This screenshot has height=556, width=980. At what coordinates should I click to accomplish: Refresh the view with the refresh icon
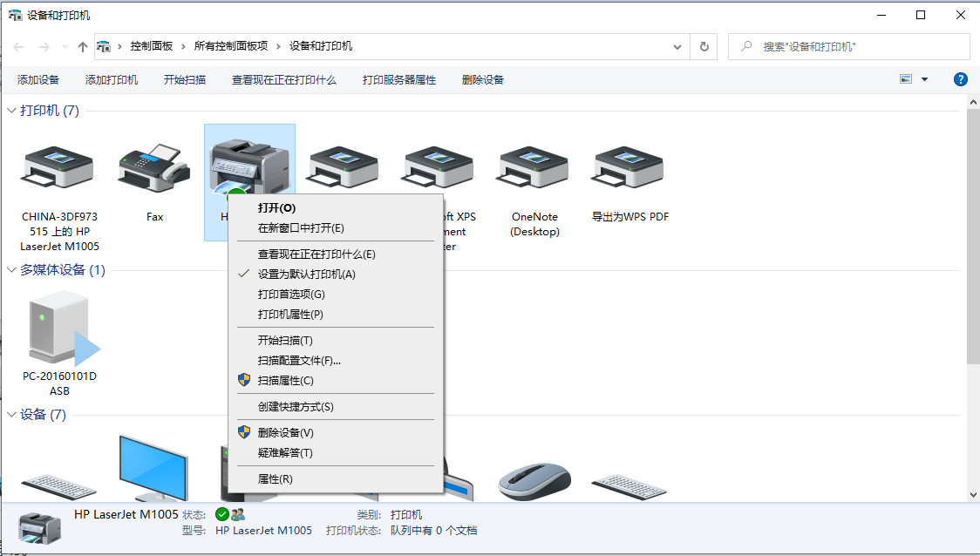tap(704, 46)
